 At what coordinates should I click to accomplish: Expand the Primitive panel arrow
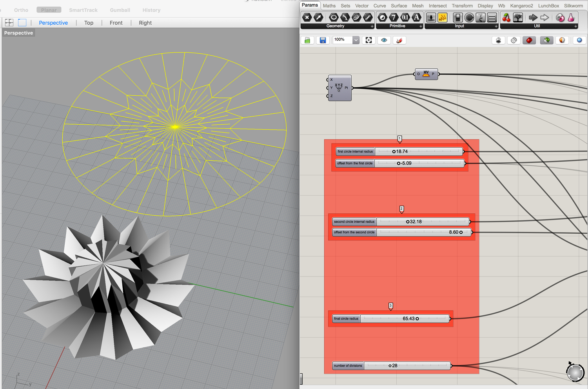point(421,26)
